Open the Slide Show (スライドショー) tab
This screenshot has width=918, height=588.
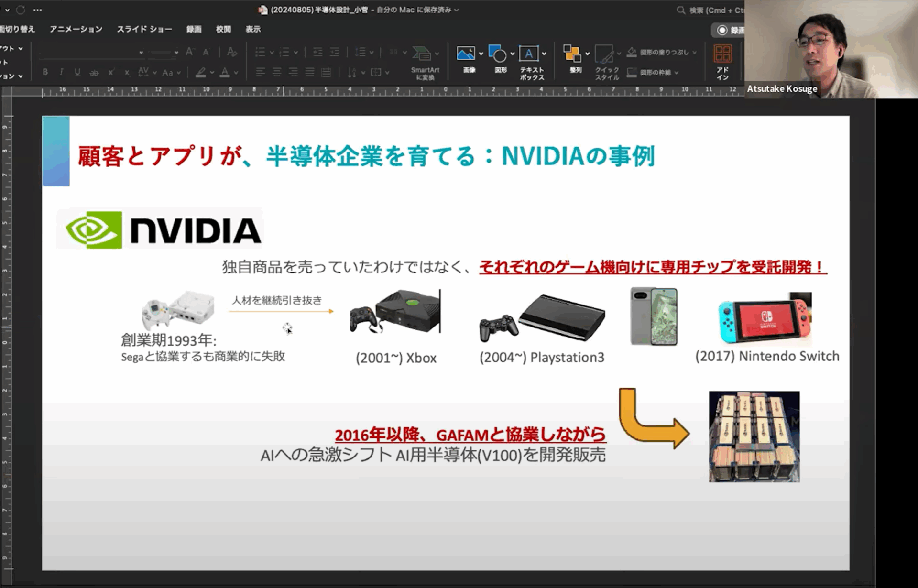[x=144, y=29]
